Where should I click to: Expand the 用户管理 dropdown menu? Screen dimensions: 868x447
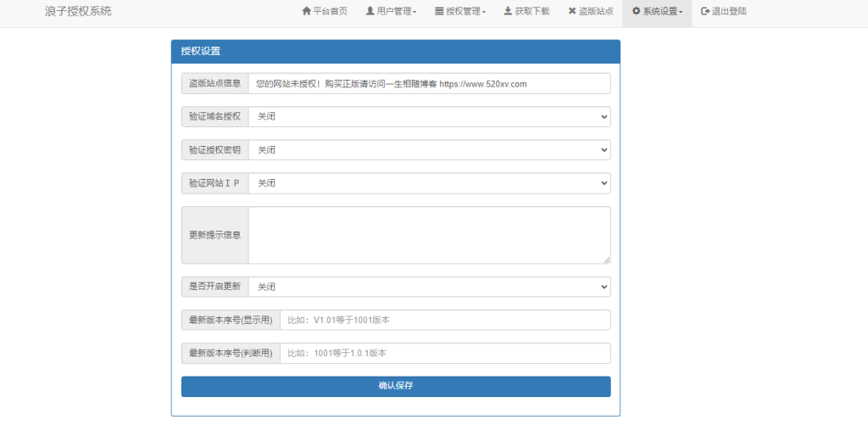(x=391, y=11)
